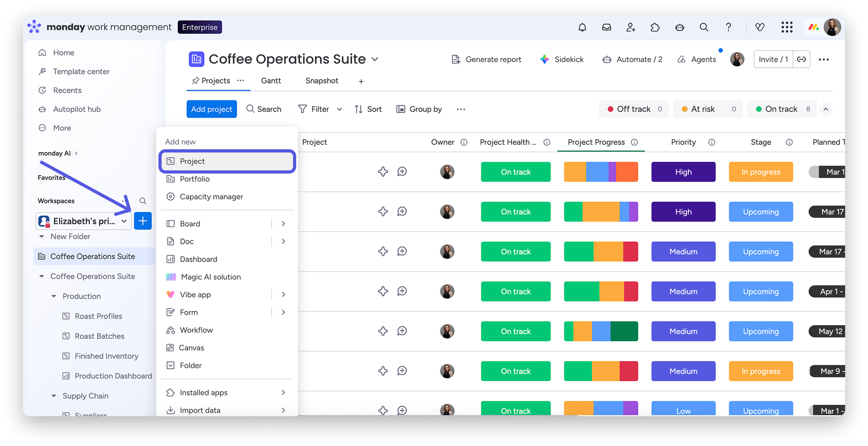Screen dimensions: 868x446
Task: Open the comment bubble in the May 12 row
Action: (x=402, y=331)
